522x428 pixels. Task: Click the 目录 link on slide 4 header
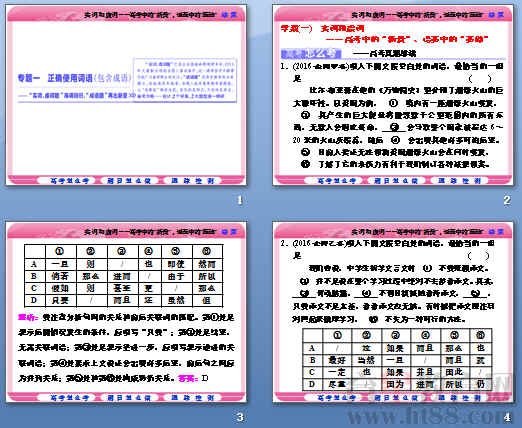point(496,231)
